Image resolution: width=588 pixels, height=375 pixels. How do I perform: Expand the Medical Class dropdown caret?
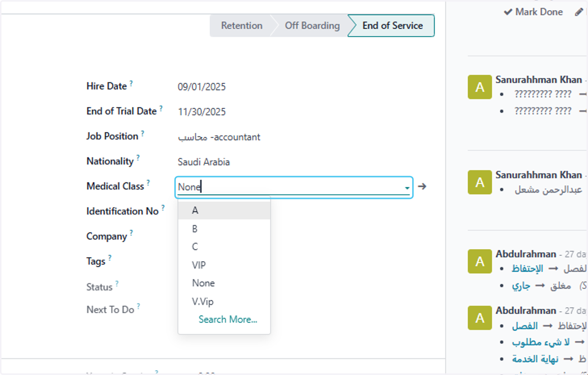point(407,188)
